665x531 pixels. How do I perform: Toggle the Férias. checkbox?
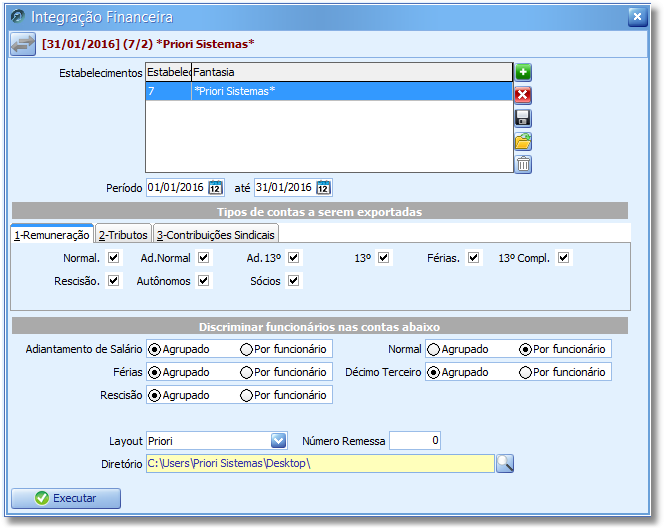(473, 257)
